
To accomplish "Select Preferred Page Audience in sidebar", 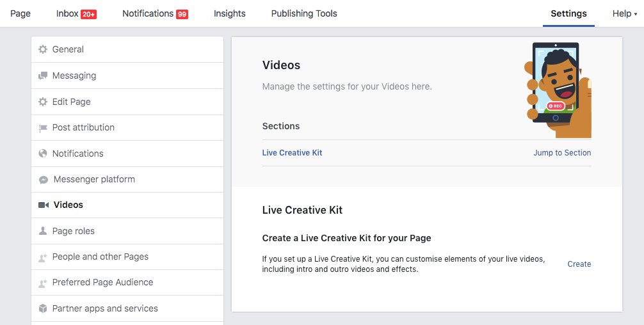I will coord(127,282).
